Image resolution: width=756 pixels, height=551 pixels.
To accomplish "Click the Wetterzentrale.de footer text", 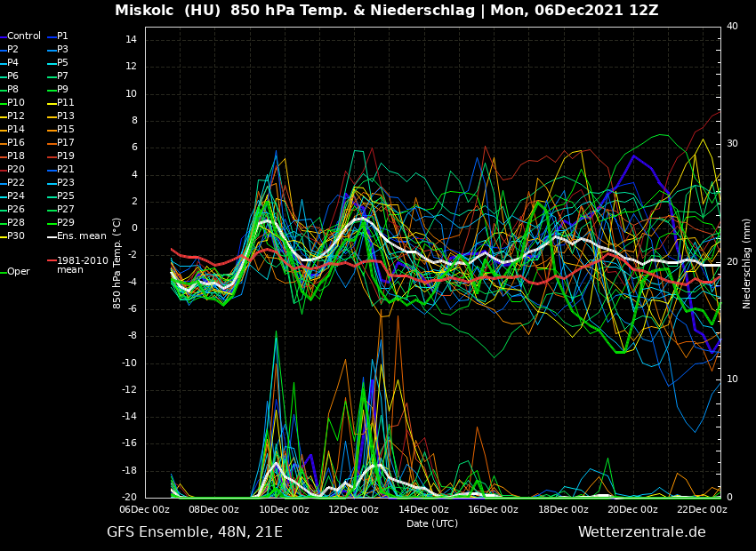I will tap(641, 532).
